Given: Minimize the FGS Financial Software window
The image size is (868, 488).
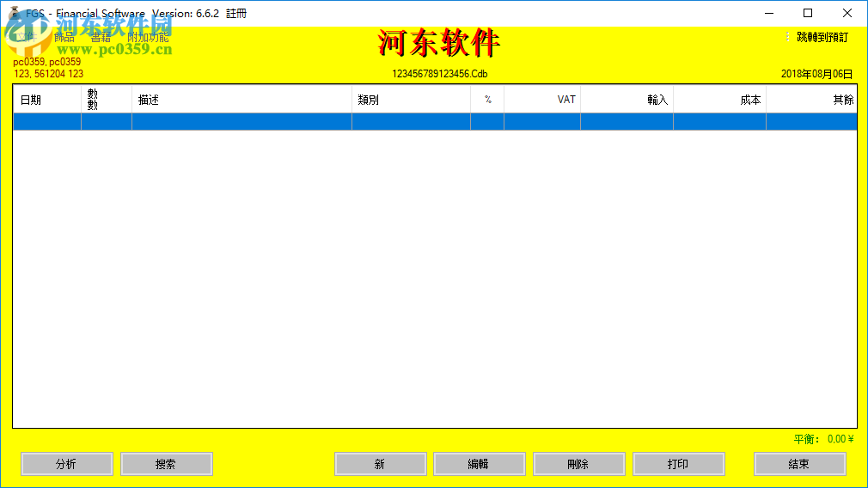Looking at the screenshot, I should [x=769, y=13].
